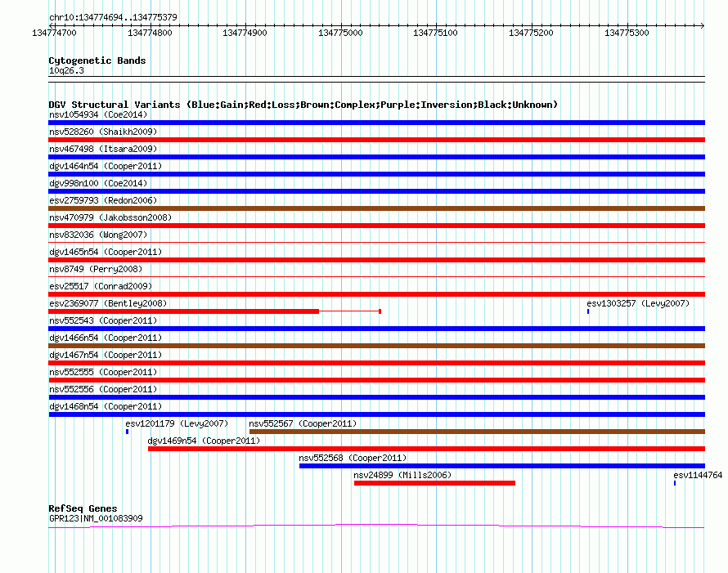This screenshot has width=728, height=573.
Task: Open the dgv1465n54 (Cooper2011) variant
Action: tap(106, 252)
